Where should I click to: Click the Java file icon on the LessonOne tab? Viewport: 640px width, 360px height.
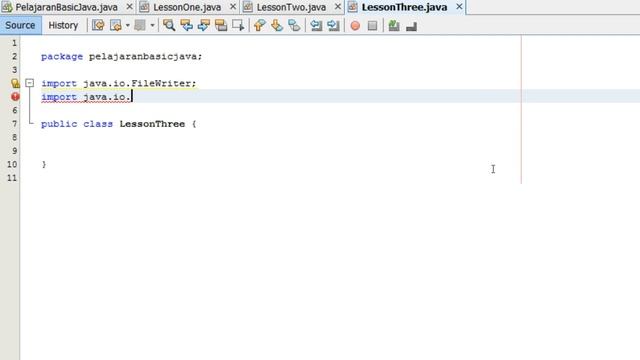[x=144, y=7]
